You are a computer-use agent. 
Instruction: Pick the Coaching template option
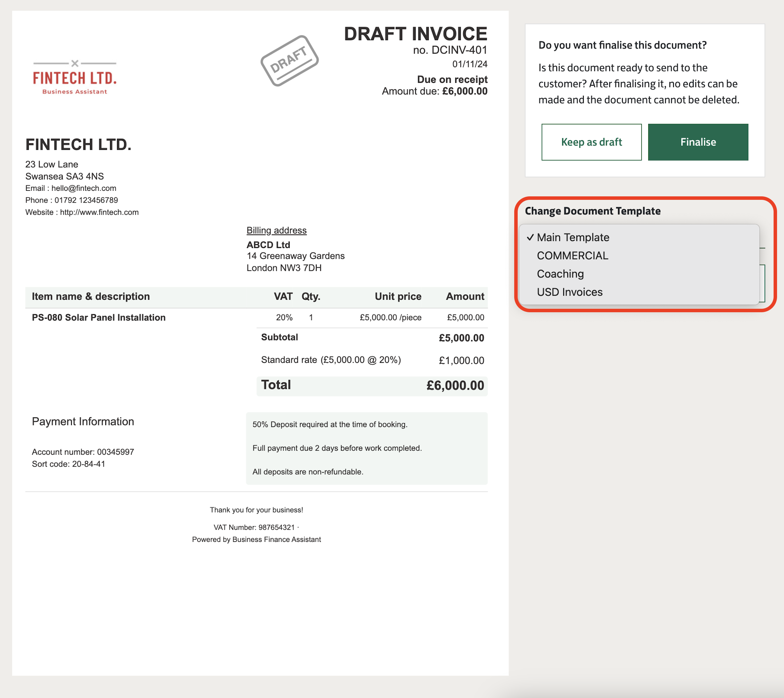[x=560, y=274]
